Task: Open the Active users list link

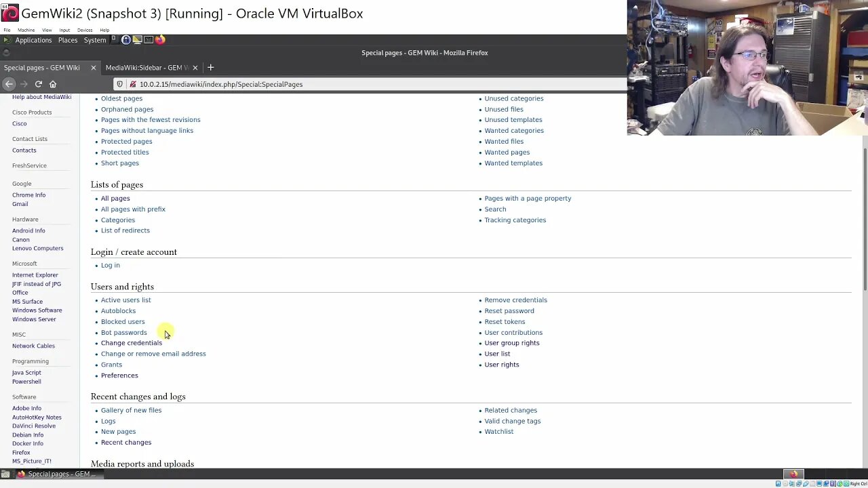Action: (x=126, y=300)
